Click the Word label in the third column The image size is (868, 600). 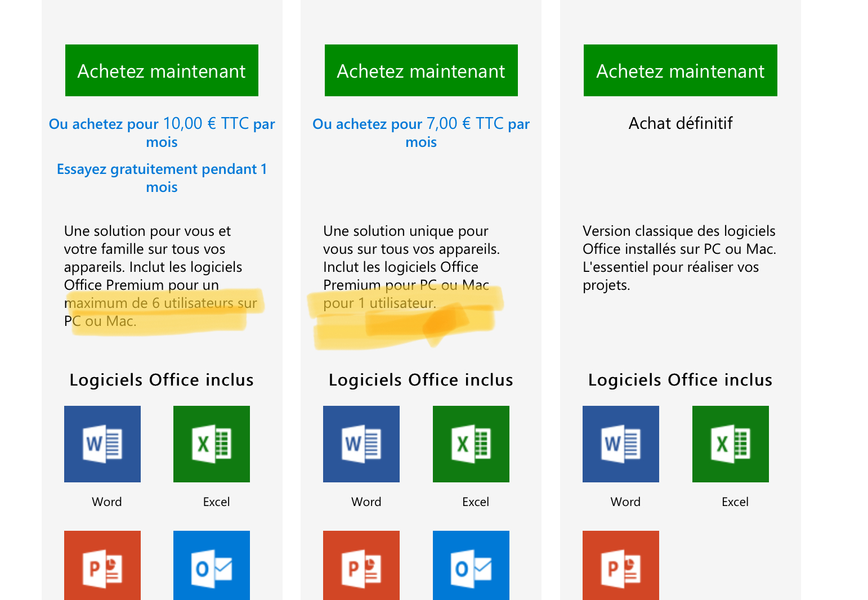(x=625, y=502)
